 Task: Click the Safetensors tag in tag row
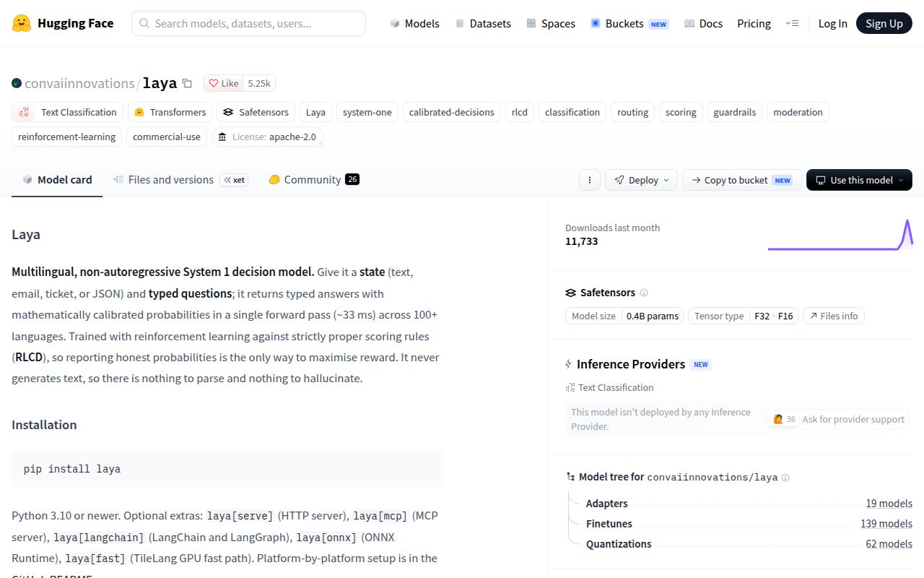256,112
